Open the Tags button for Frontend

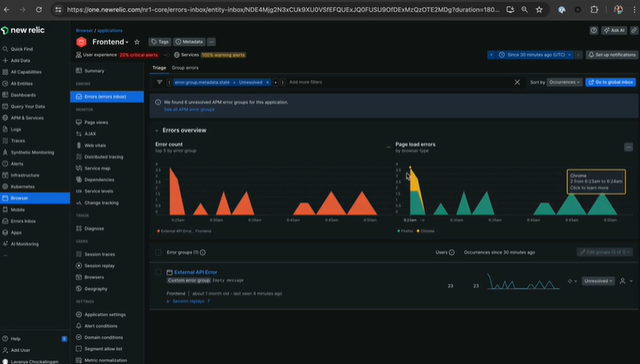pyautogui.click(x=159, y=42)
